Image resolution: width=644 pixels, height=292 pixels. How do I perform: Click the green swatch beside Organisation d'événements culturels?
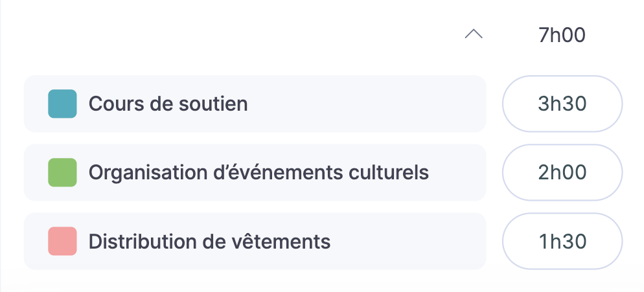(x=62, y=172)
